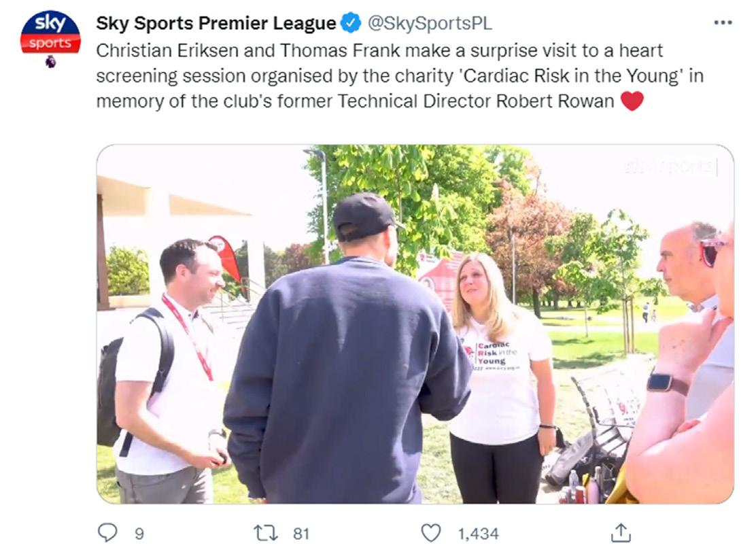Click the Premier League lion badge under avatar
Screen dimensions: 756x554
tap(50, 62)
